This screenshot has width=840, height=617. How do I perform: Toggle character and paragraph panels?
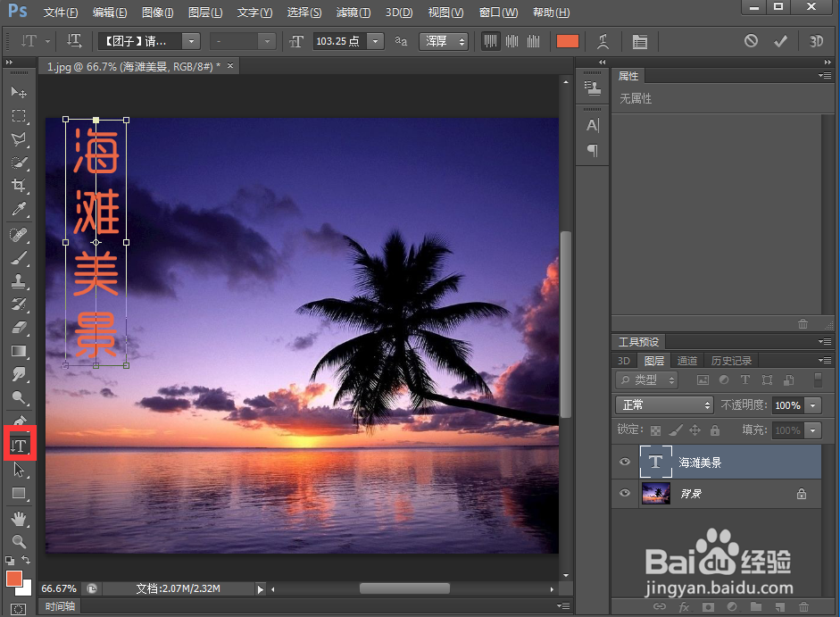[640, 41]
